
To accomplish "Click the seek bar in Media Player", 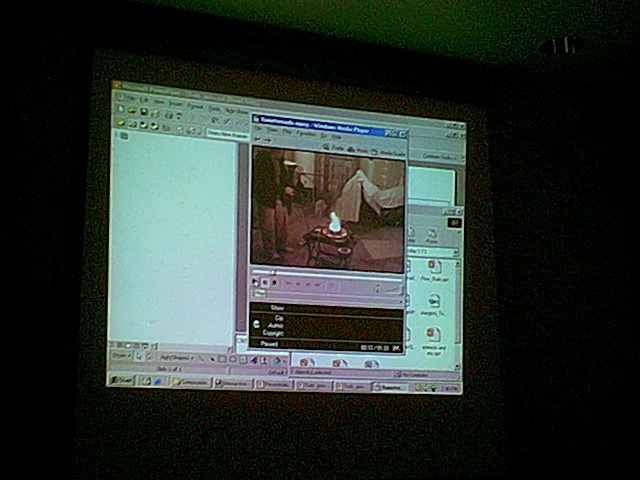I will (x=320, y=272).
